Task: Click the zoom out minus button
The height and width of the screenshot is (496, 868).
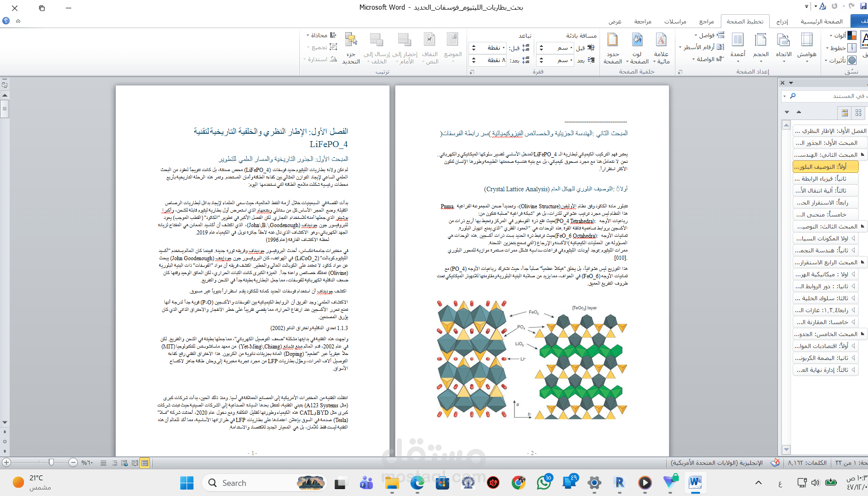Action: pyautogui.click(x=73, y=462)
